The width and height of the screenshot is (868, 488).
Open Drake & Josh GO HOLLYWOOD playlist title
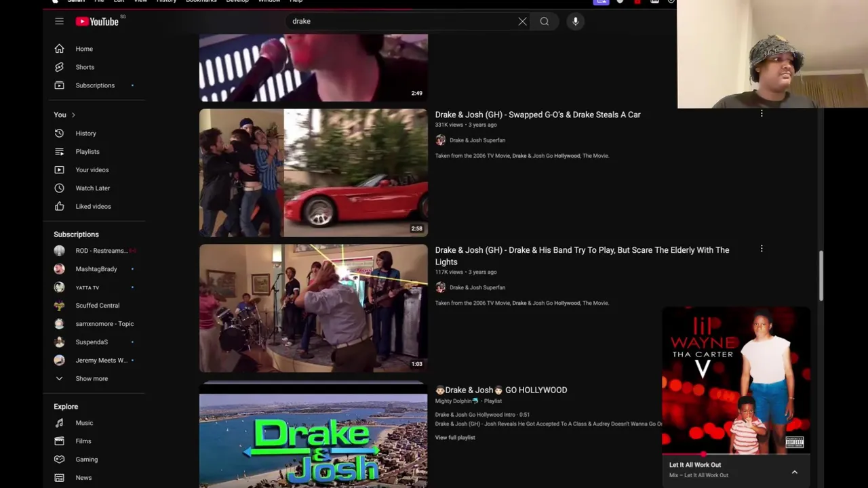pos(501,390)
